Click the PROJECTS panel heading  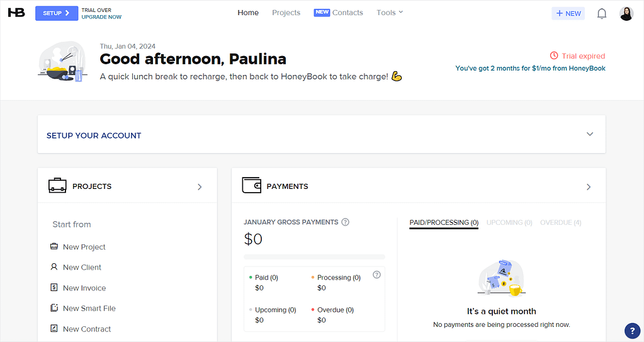click(x=92, y=186)
